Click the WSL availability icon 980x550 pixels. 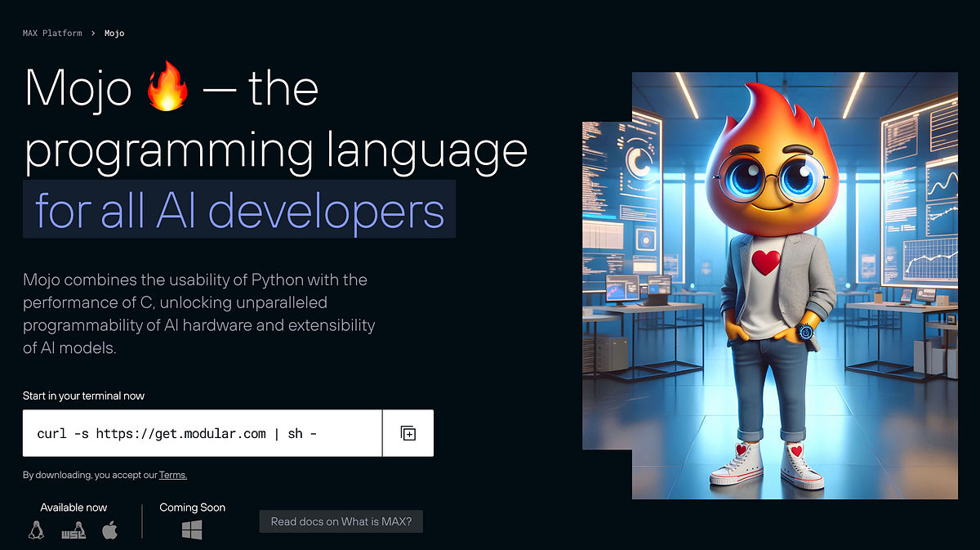[x=73, y=530]
